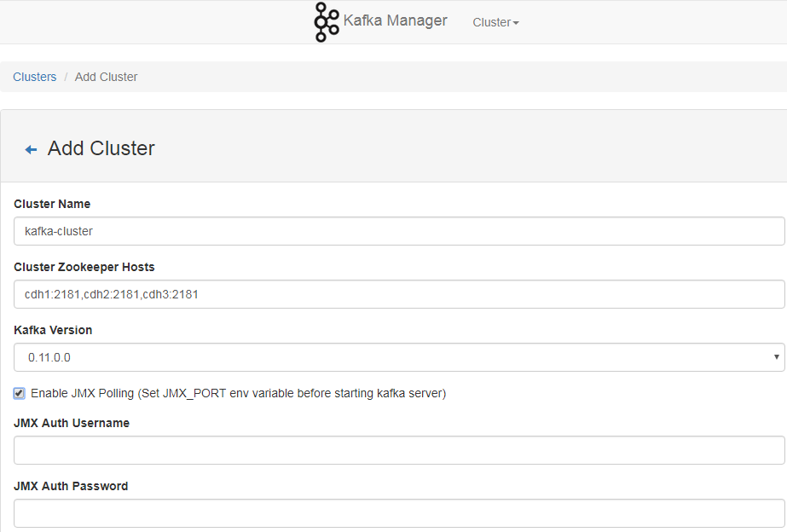The image size is (787, 532).
Task: Open the Cluster navigation dropdown
Action: click(x=495, y=22)
